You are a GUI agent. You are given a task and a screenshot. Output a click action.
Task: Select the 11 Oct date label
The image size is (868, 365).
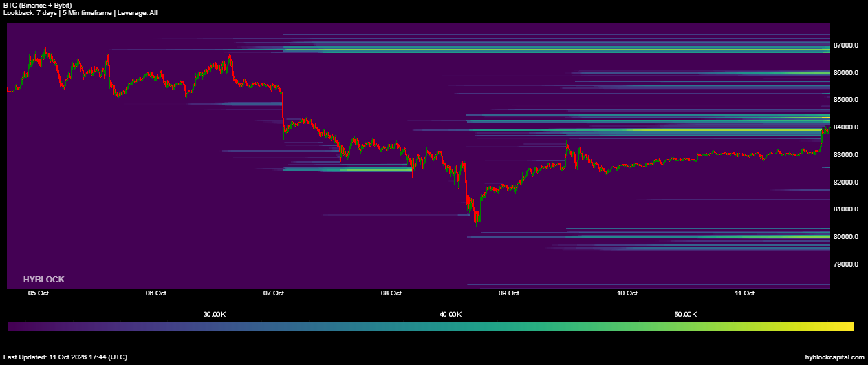point(745,293)
